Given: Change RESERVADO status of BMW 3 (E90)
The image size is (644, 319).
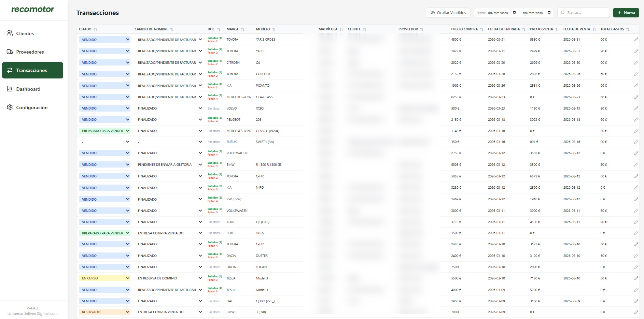Looking at the screenshot, I should pyautogui.click(x=104, y=312).
